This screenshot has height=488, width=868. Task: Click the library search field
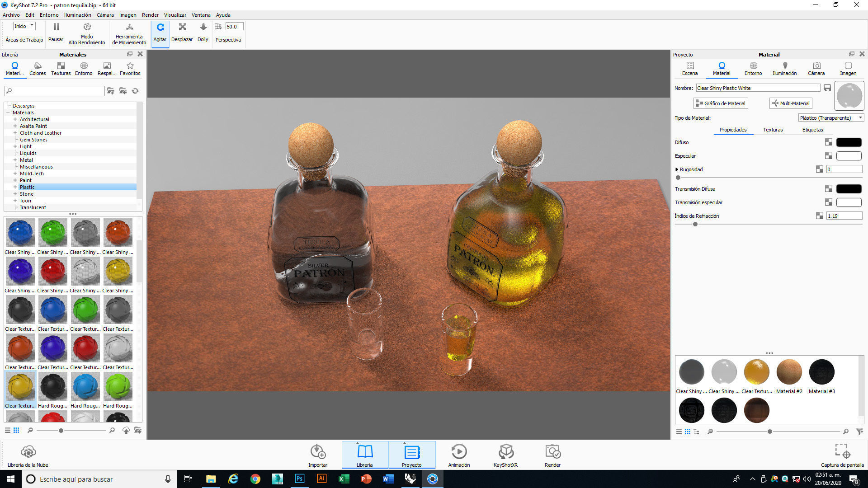[x=55, y=91]
